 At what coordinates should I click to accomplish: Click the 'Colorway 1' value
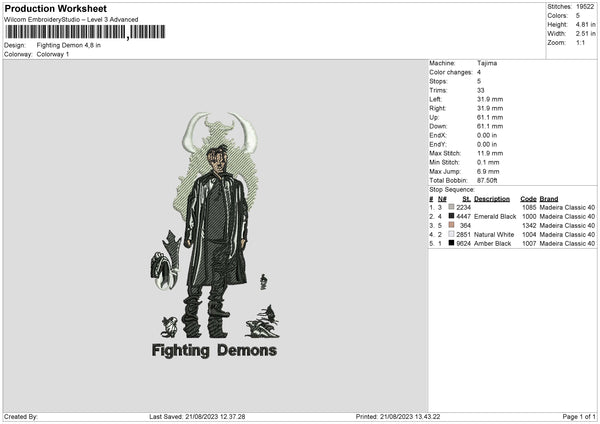[53, 54]
